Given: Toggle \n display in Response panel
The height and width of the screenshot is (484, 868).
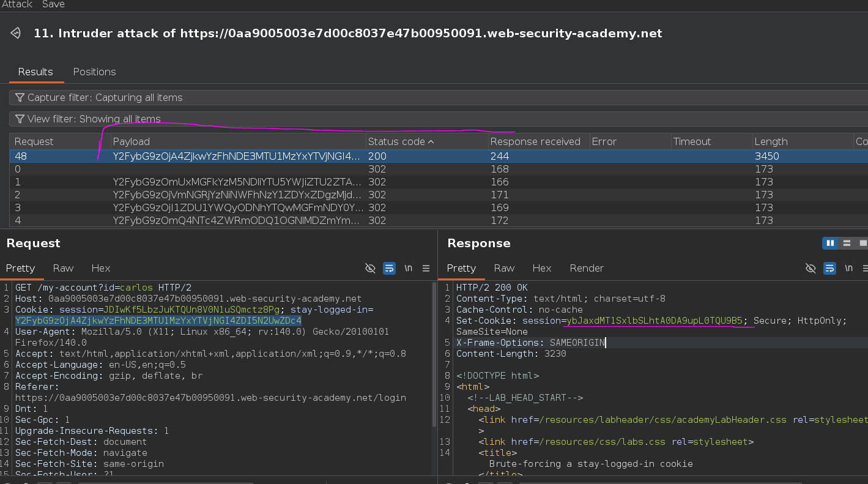Looking at the screenshot, I should (x=849, y=268).
